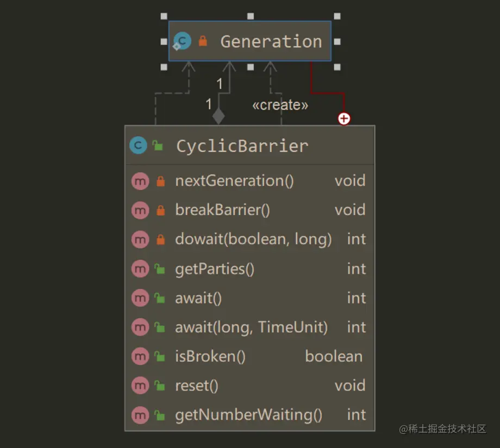Select the breakBarrier() method name
This screenshot has height=448, width=500.
[x=223, y=210]
